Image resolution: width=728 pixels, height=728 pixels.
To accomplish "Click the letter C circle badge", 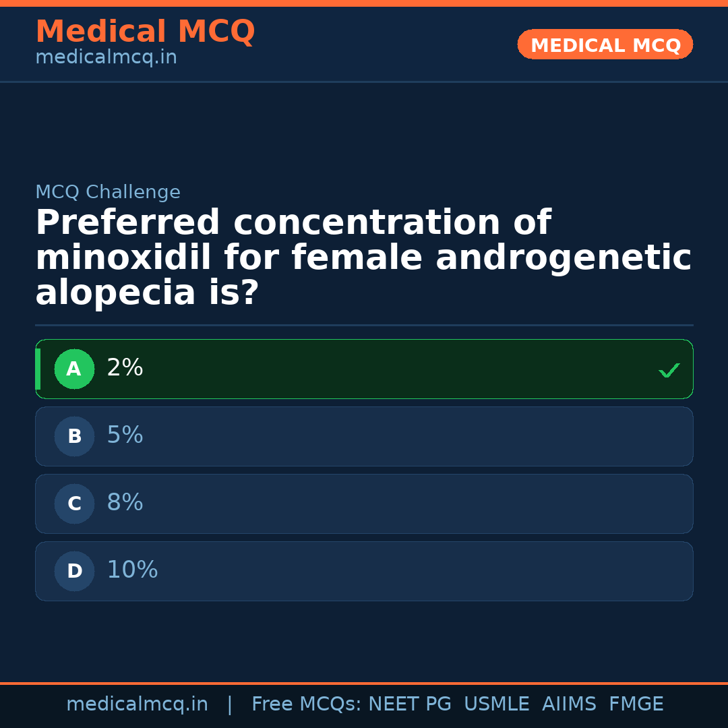I will pyautogui.click(x=74, y=504).
